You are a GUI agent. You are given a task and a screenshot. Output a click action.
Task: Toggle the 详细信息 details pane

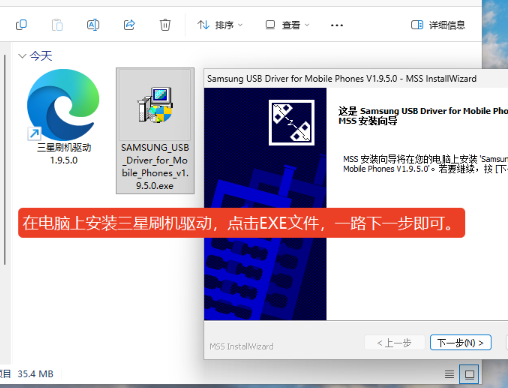[438, 25]
